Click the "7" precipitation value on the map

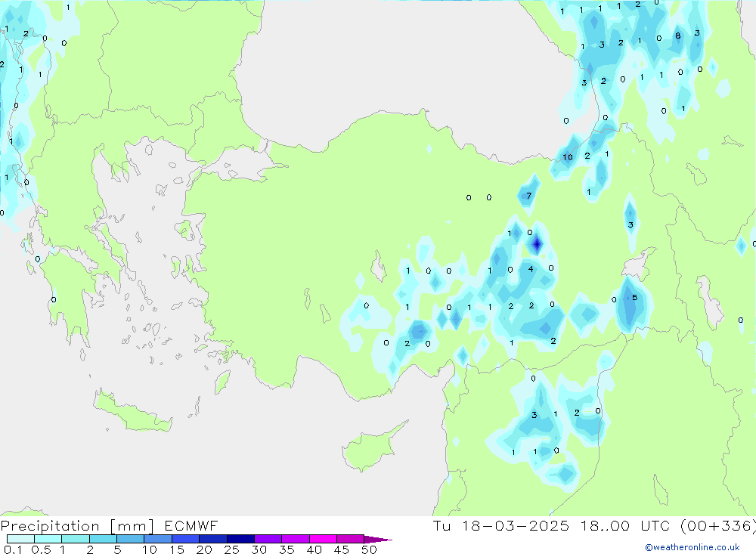point(529,196)
